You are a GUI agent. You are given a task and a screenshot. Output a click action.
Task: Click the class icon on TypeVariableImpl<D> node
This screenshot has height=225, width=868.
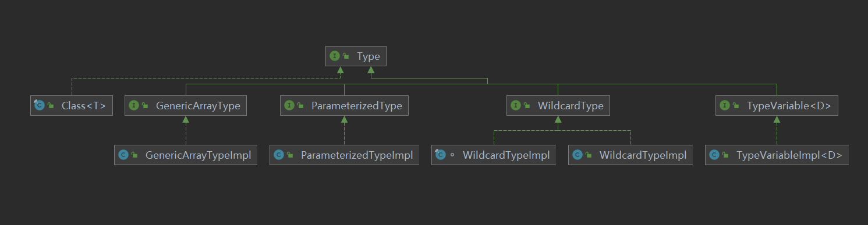(714, 155)
